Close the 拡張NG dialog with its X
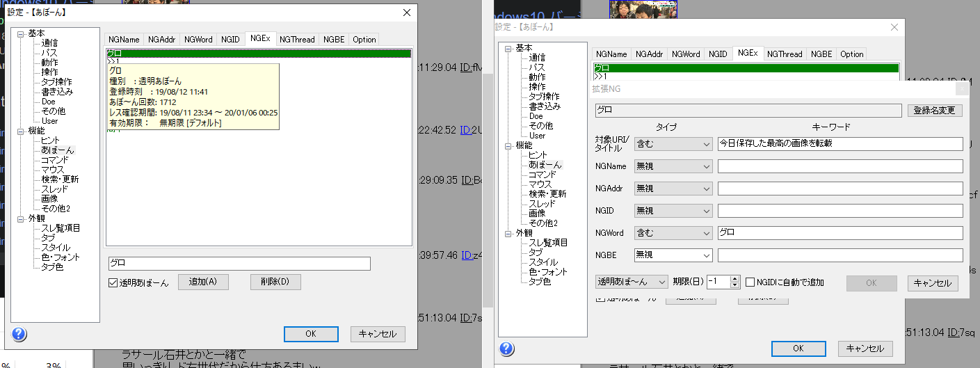Image resolution: width=980 pixels, height=368 pixels. click(x=963, y=88)
